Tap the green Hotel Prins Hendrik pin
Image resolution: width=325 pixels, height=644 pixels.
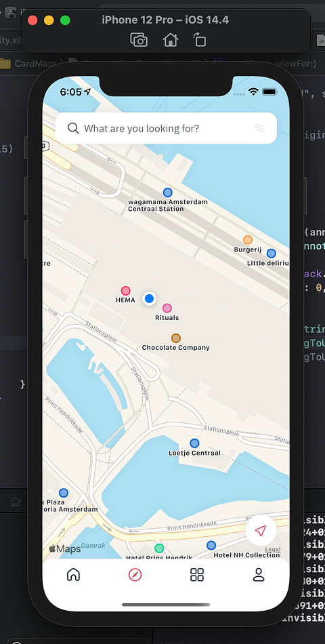[159, 548]
